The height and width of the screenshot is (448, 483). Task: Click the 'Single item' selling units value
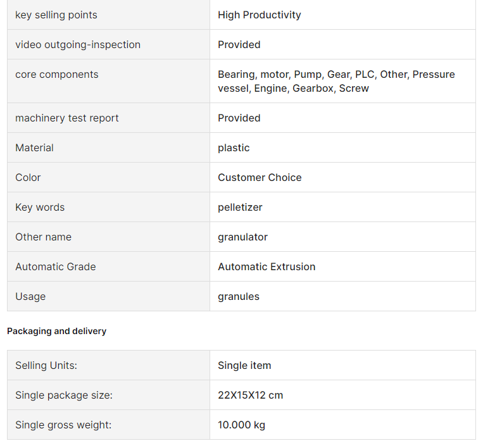click(244, 366)
